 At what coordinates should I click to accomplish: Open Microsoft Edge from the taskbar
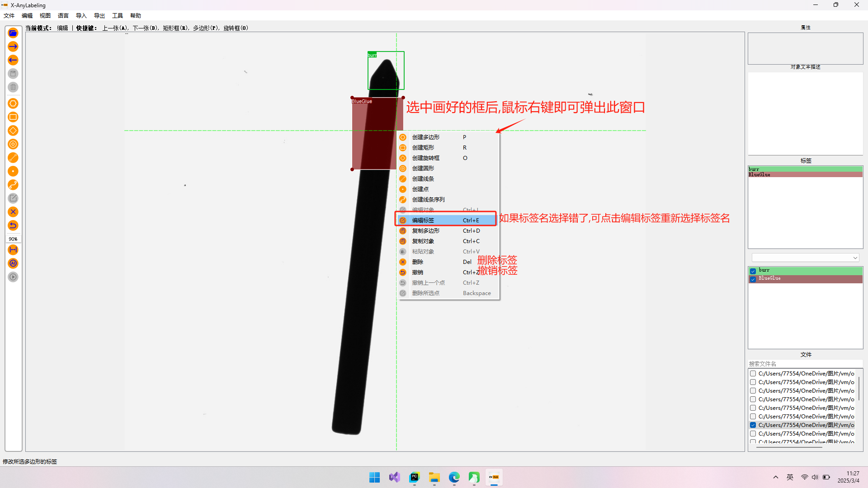pos(454,478)
